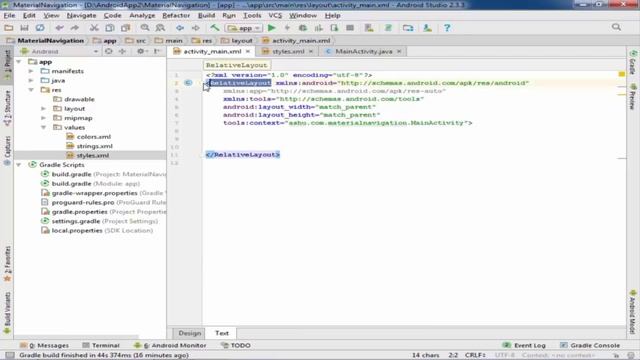Collapse the app module tree node
This screenshot has width=640, height=360.
(x=19, y=62)
